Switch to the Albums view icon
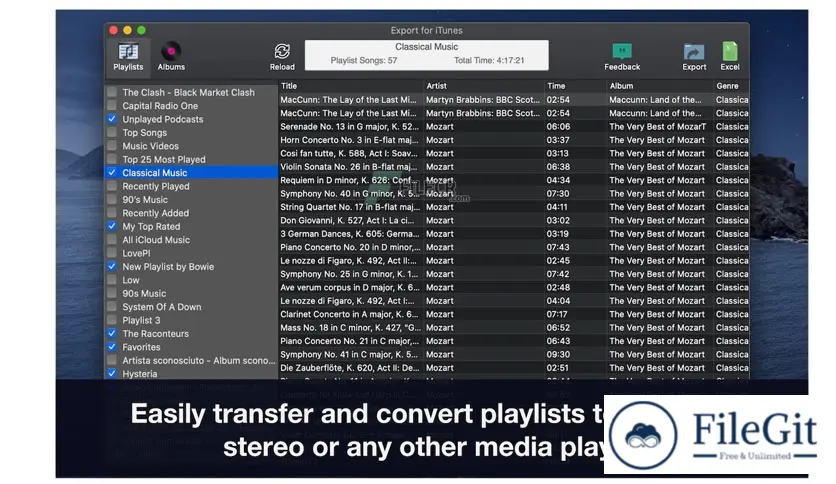The width and height of the screenshot is (836, 484). point(171,52)
